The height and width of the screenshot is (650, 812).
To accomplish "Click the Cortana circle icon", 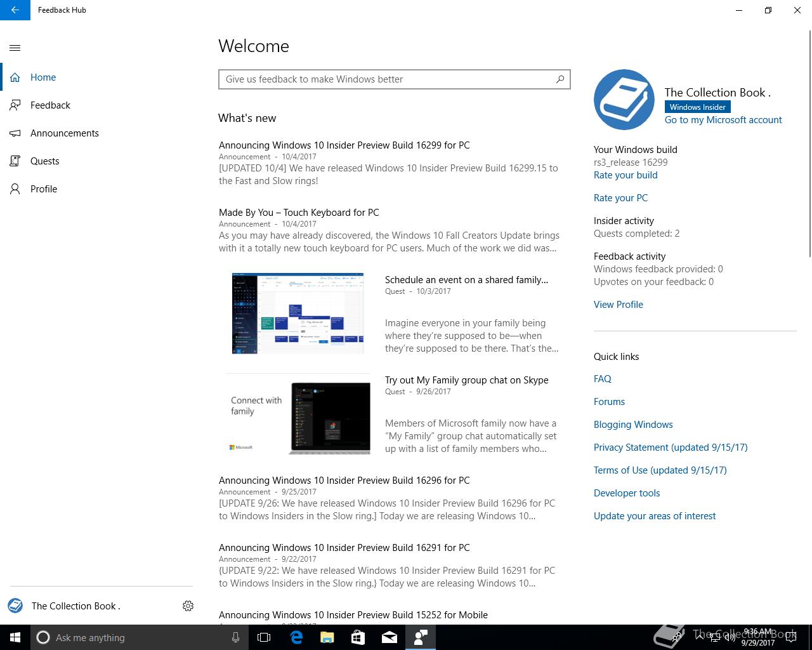I will coord(43,637).
